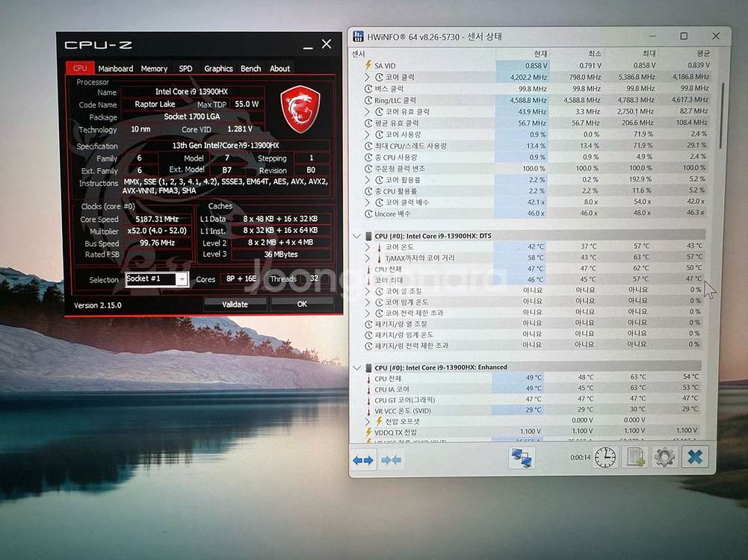
Task: Switch to the Memory tab in CPU-Z
Action: (154, 69)
